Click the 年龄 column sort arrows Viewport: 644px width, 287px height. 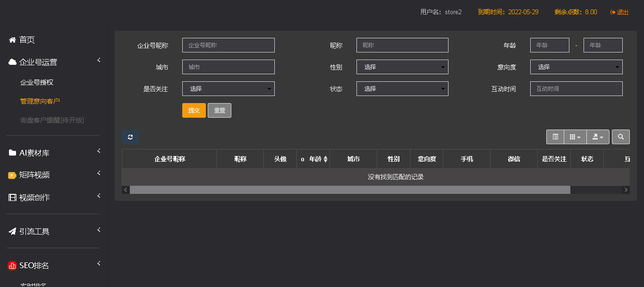click(325, 159)
